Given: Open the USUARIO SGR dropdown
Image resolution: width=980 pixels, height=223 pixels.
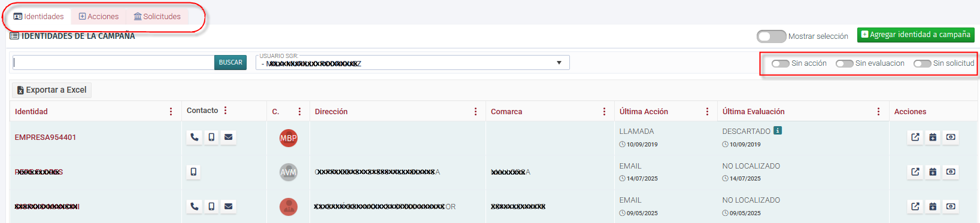Looking at the screenshot, I should pos(412,63).
